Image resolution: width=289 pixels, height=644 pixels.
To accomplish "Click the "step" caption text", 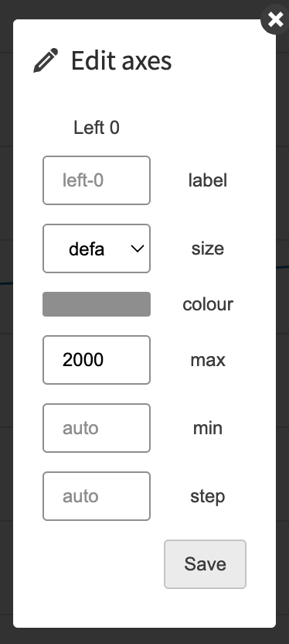I will [x=207, y=497].
